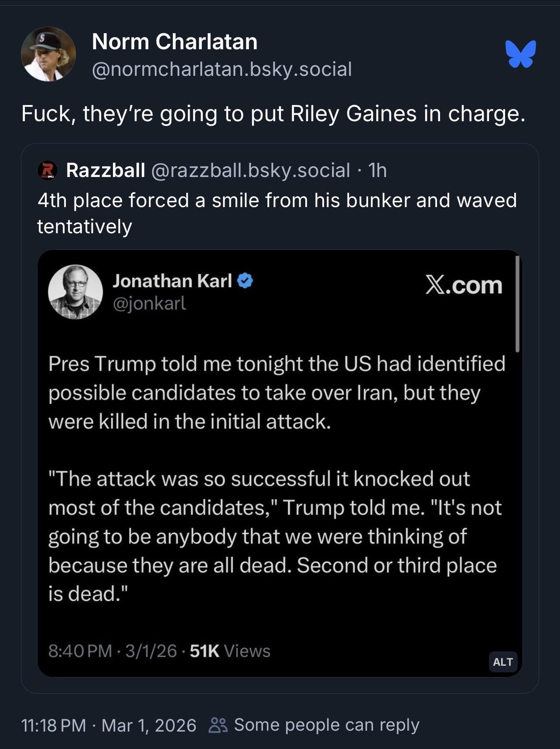The width and height of the screenshot is (560, 749).
Task: Click the people reply-settings icon
Action: point(218,725)
